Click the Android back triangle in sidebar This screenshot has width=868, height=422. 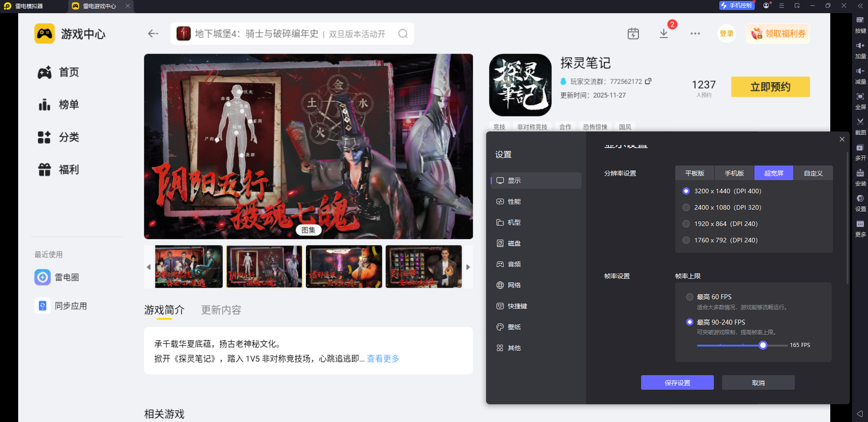coord(860,414)
